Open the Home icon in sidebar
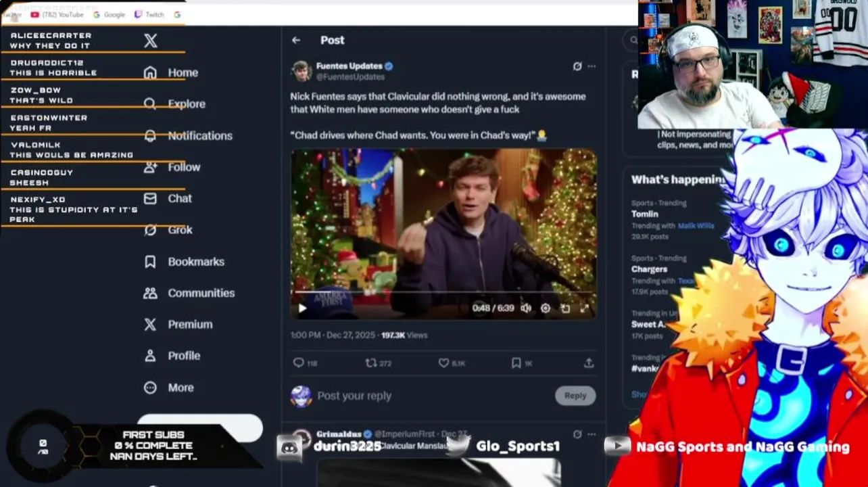Screen dimensions: 868x487 [x=150, y=72]
